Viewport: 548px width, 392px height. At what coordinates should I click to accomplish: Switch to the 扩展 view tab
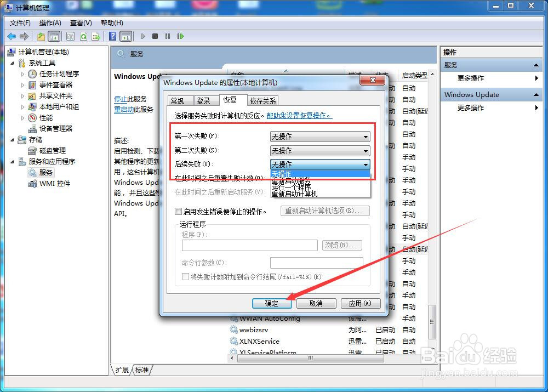tap(122, 370)
